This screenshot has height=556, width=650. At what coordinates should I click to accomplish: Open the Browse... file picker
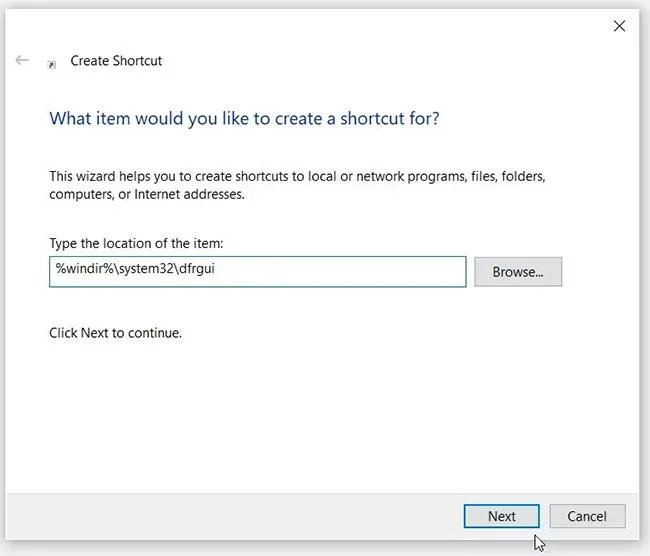[518, 272]
